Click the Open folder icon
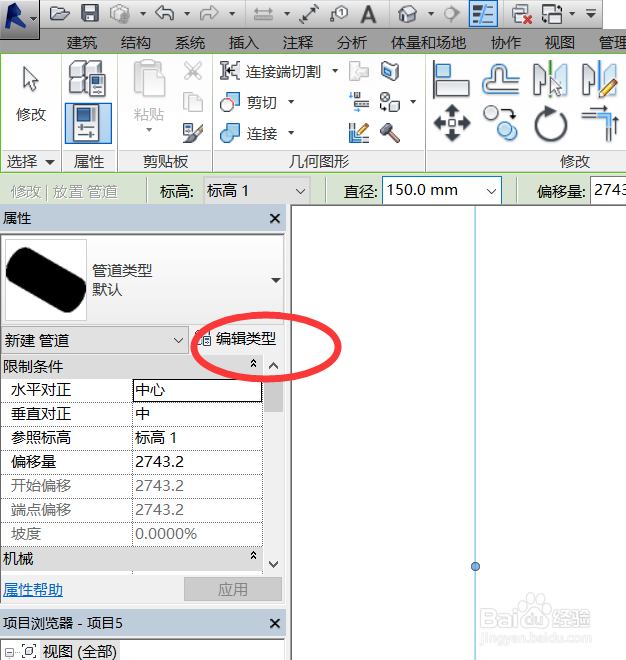Image resolution: width=626 pixels, height=660 pixels. 59,13
